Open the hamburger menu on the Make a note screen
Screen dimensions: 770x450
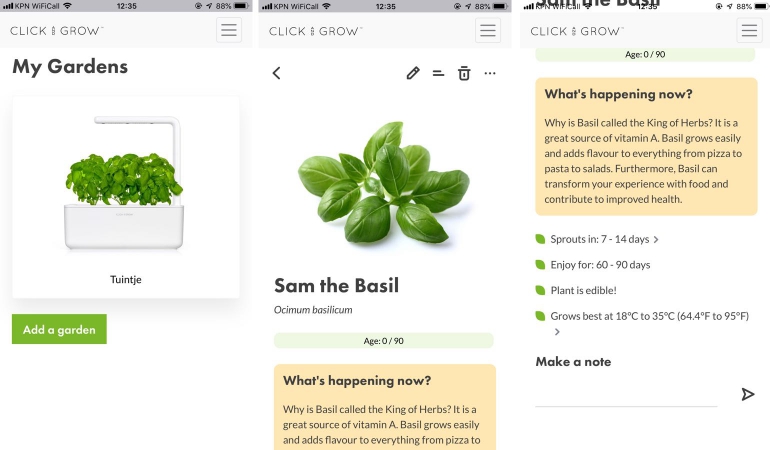point(749,30)
